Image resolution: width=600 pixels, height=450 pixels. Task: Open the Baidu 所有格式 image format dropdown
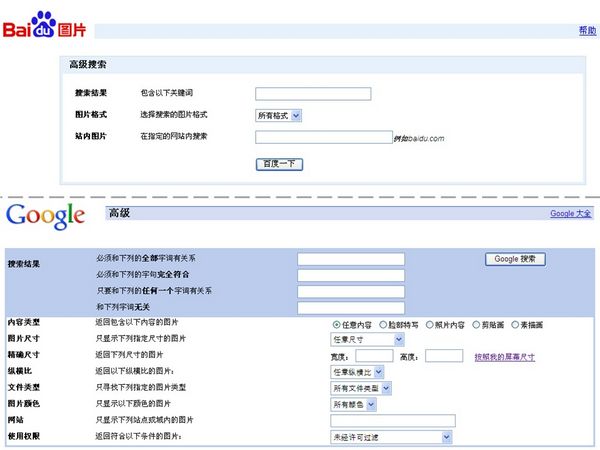[x=279, y=115]
